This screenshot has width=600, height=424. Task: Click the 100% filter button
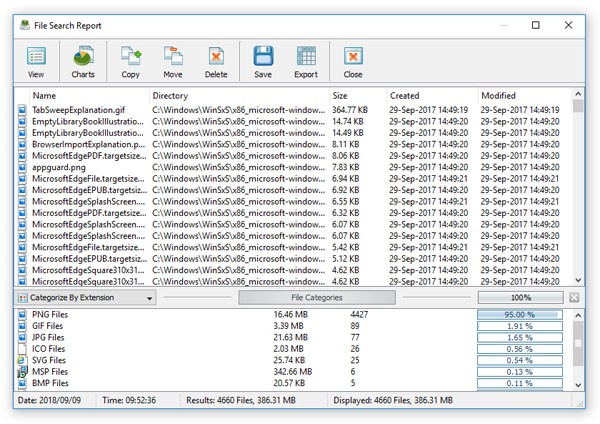pos(520,298)
